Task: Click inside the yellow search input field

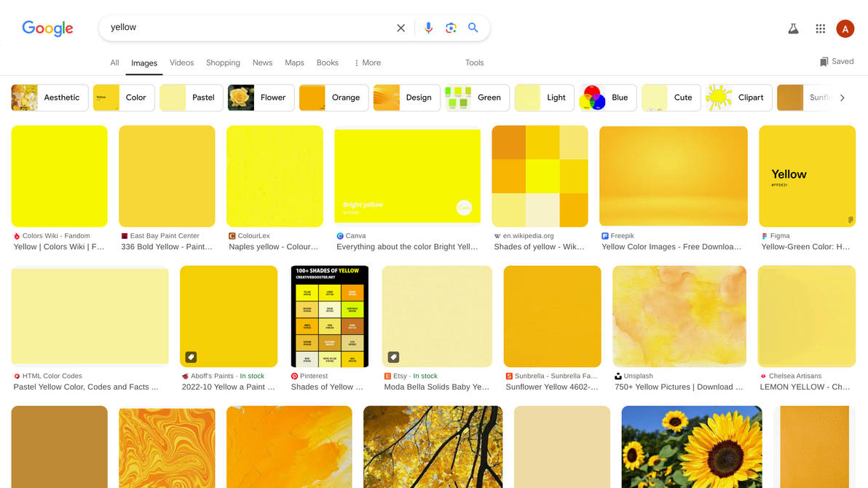Action: click(249, 28)
